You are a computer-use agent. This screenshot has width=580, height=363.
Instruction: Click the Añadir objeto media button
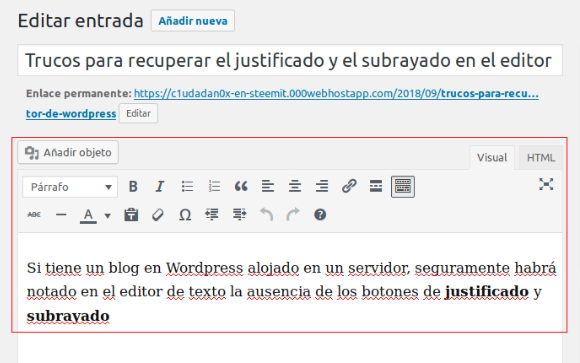pyautogui.click(x=68, y=152)
